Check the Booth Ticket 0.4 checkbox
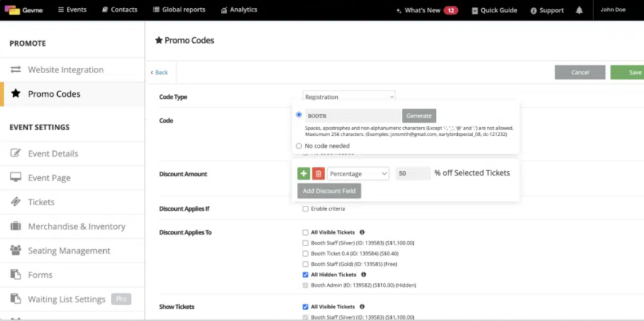 (x=305, y=254)
